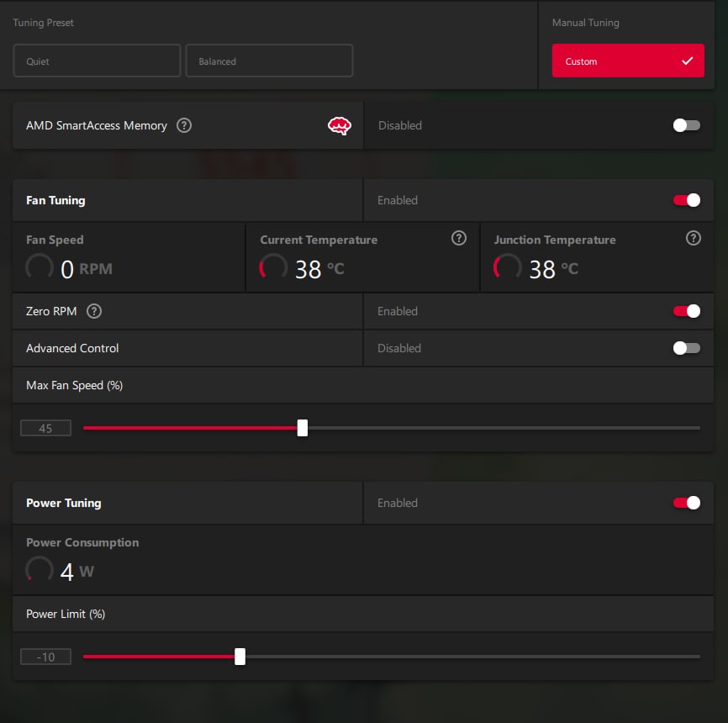
Task: Click the Max Fan Speed (%) label
Action: (74, 385)
